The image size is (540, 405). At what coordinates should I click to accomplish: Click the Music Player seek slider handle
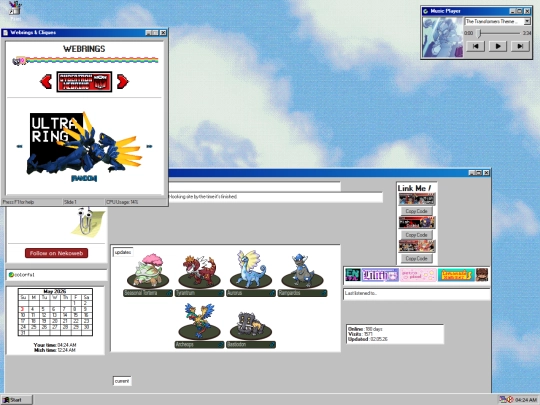point(479,33)
